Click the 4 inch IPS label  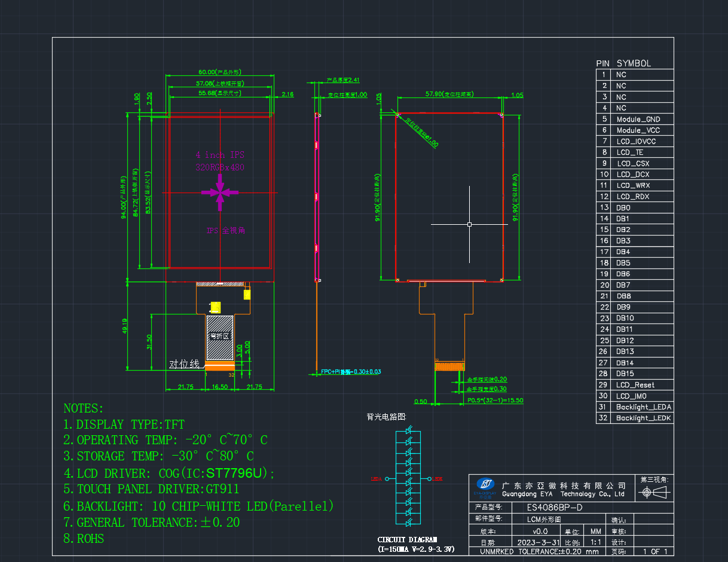(219, 154)
